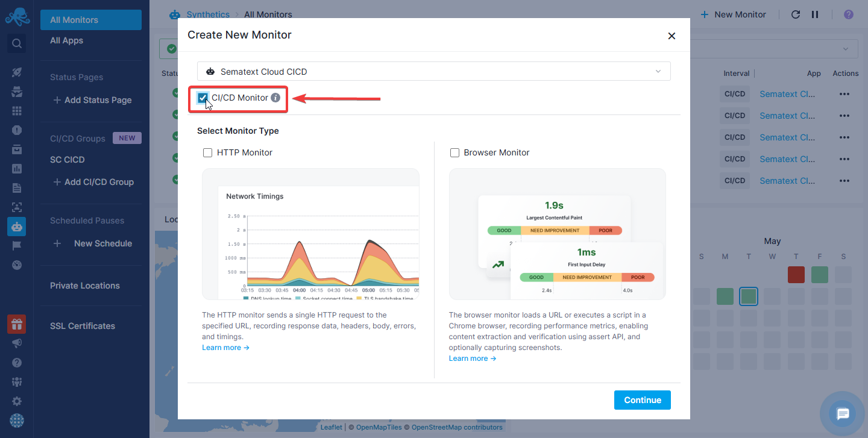Follow Learn more link under browser monitor

[x=473, y=358]
